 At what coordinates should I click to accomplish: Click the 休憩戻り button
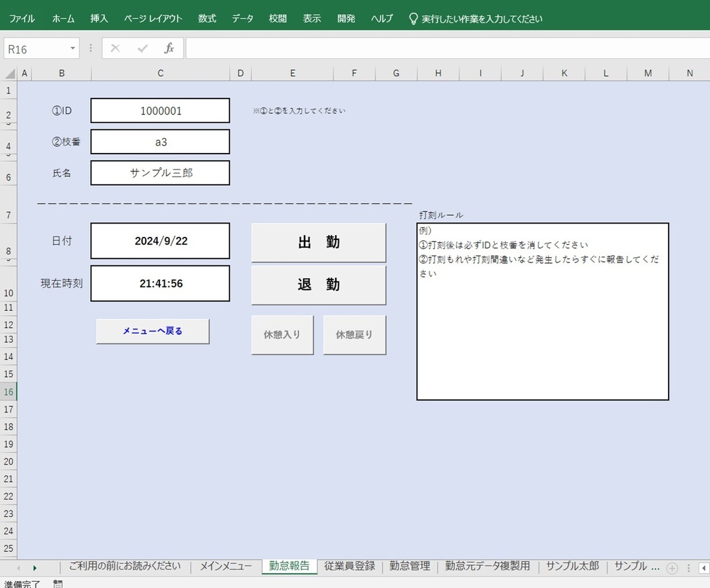tap(354, 335)
